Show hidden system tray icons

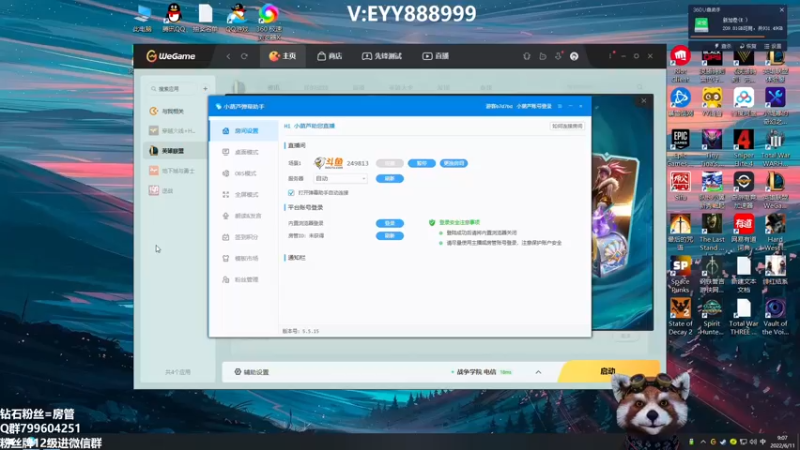point(703,442)
